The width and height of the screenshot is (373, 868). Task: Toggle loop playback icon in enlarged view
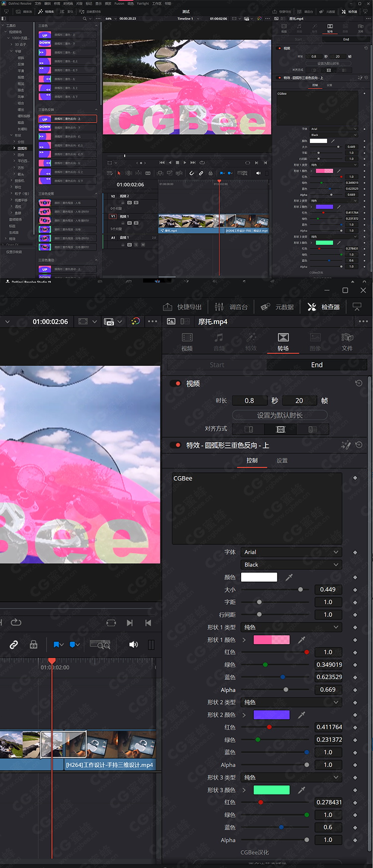point(15,622)
